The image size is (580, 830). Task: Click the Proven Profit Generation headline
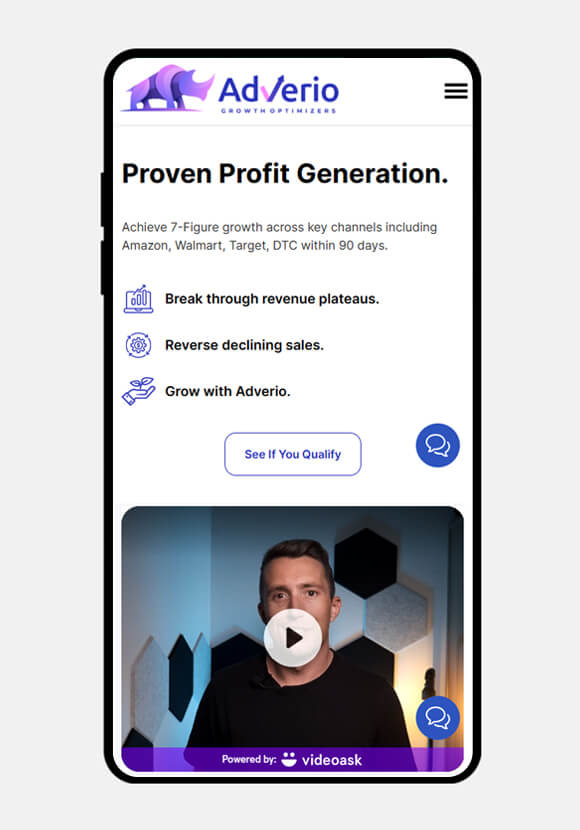[285, 174]
